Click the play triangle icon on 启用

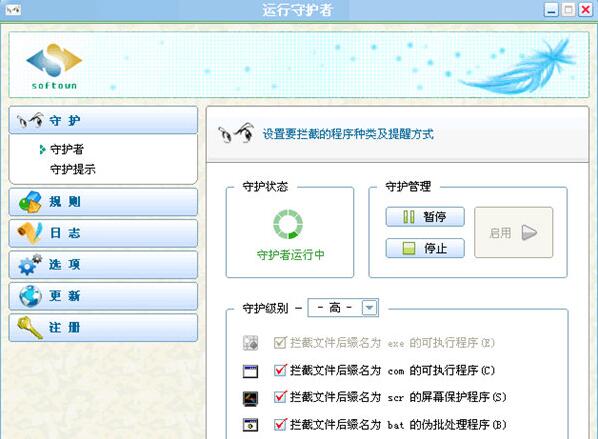pyautogui.click(x=529, y=233)
